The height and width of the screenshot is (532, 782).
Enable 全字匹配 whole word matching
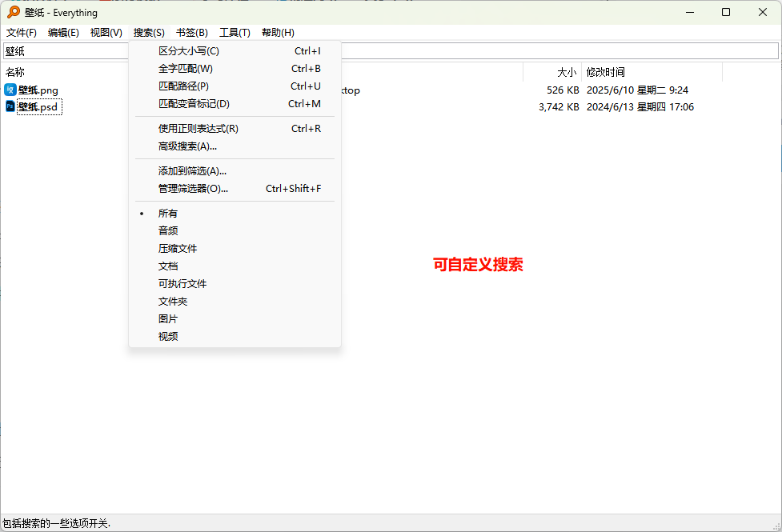click(x=186, y=69)
